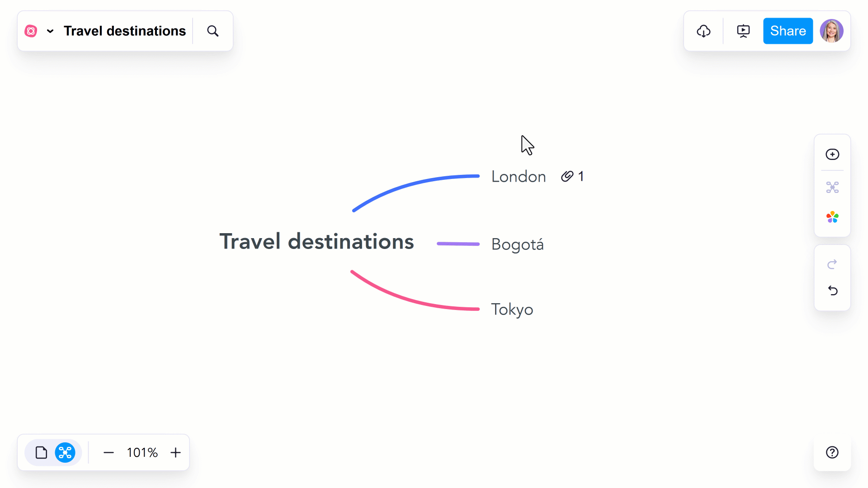Click the Travel destinations map title
Screen dimensions: 868x488
coord(125,31)
